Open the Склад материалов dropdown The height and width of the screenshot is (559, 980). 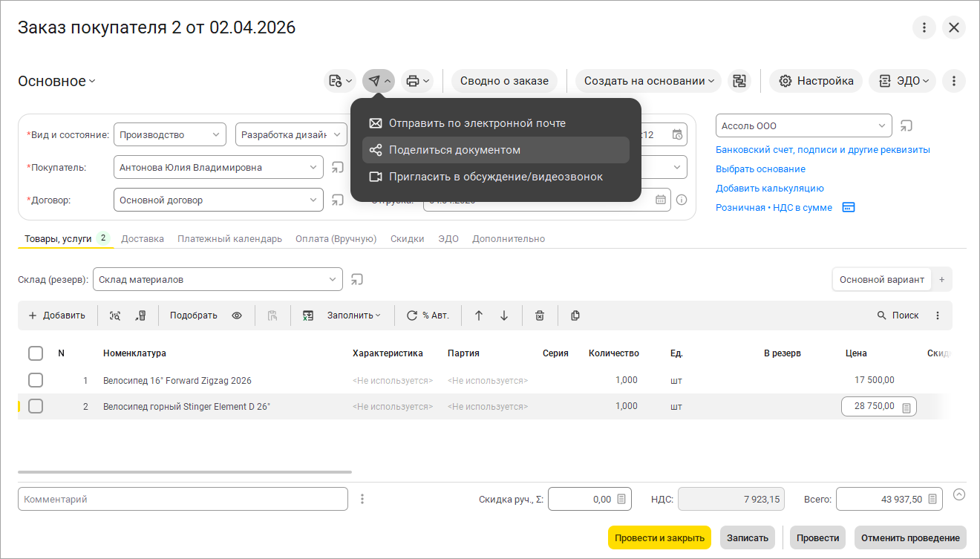coord(332,279)
